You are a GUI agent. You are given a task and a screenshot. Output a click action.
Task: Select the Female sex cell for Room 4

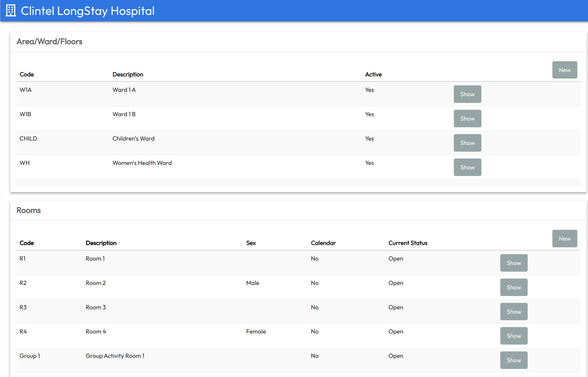point(256,331)
